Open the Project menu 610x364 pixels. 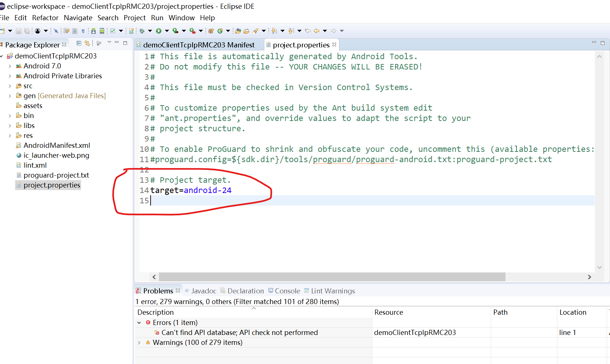pyautogui.click(x=135, y=18)
